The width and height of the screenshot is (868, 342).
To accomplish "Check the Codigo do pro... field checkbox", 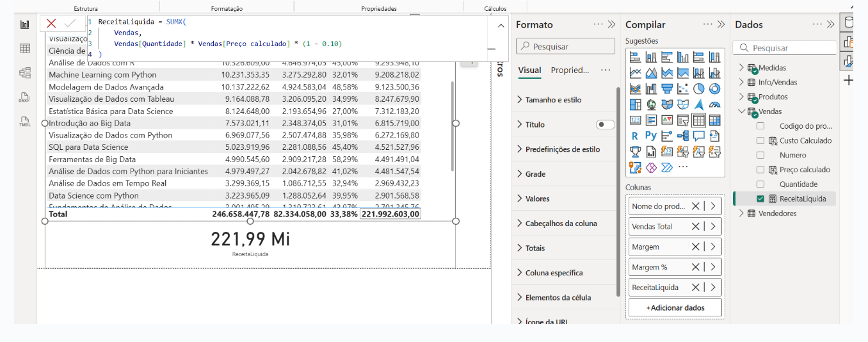I will 760,126.
